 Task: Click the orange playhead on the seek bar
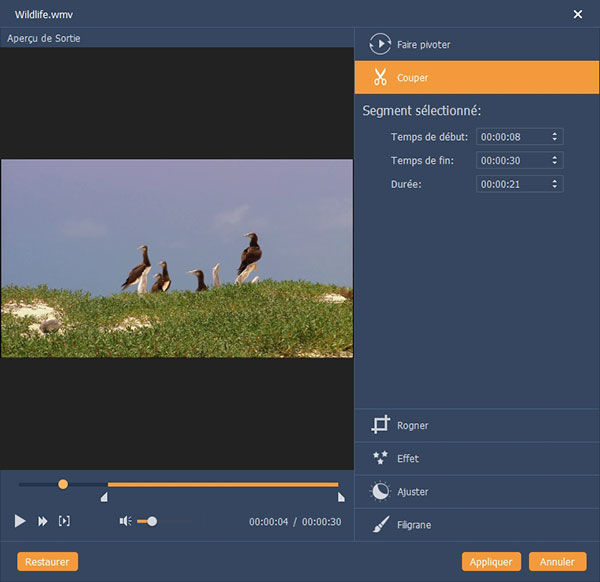coord(63,484)
